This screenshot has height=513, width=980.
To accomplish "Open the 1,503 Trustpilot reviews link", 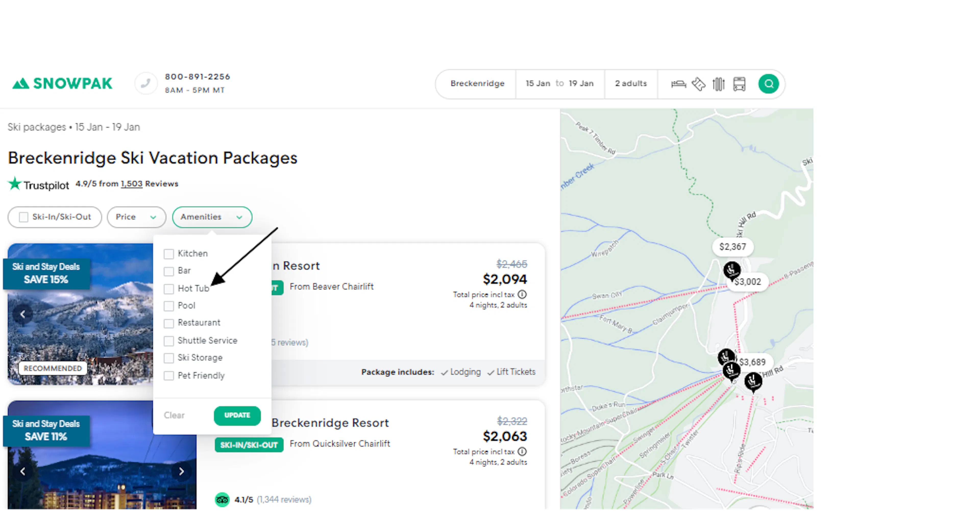I will pos(131,184).
